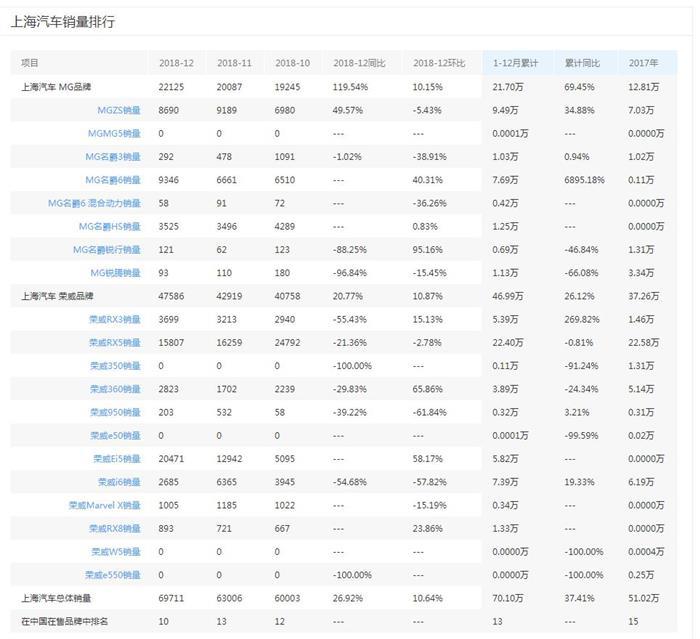Open the MG锐腾销量 link
700x639 pixels.
point(115,273)
